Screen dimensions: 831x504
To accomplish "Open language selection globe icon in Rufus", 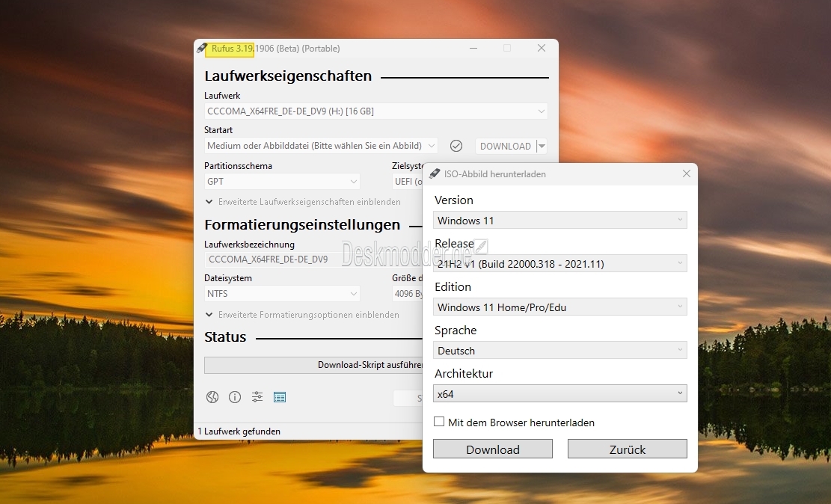I will [x=212, y=397].
